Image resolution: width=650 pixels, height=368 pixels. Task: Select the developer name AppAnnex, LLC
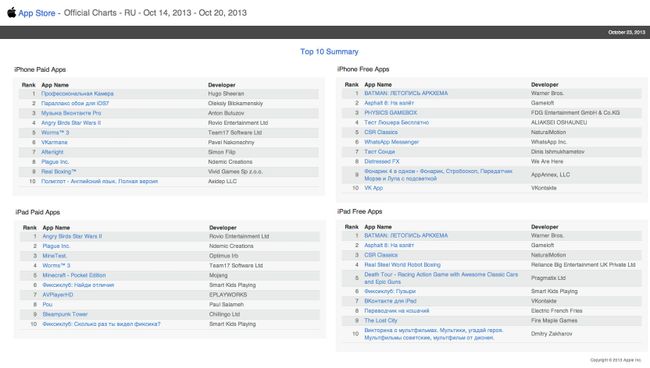[550, 175]
